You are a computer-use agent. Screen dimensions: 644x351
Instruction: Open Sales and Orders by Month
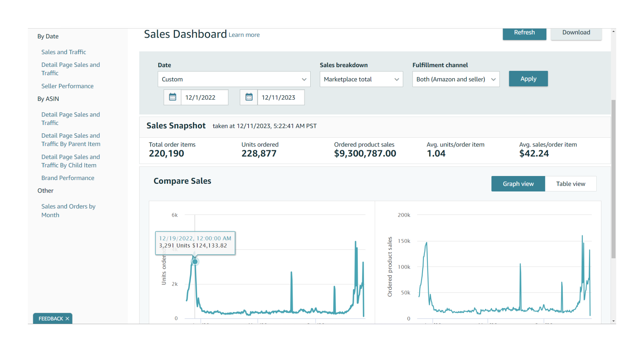click(68, 211)
